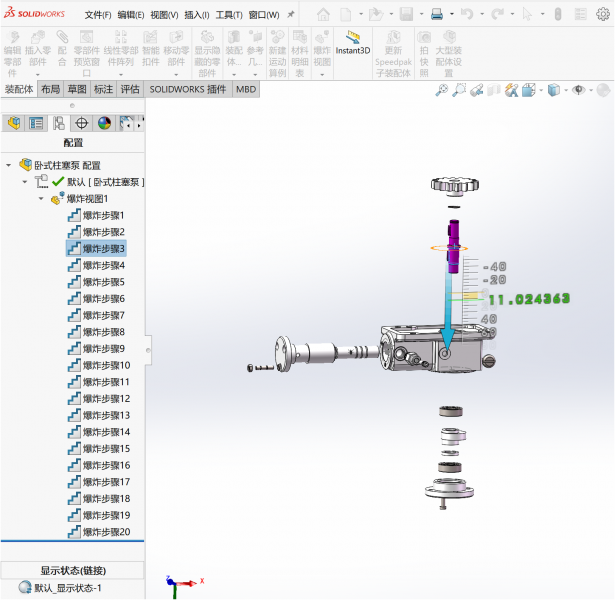Click the 默认_显示状态-1 display state entry
The image size is (615, 600).
point(68,588)
